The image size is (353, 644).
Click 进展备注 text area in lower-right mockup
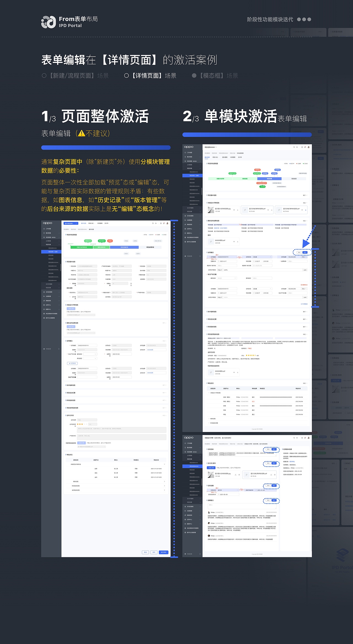(242, 506)
